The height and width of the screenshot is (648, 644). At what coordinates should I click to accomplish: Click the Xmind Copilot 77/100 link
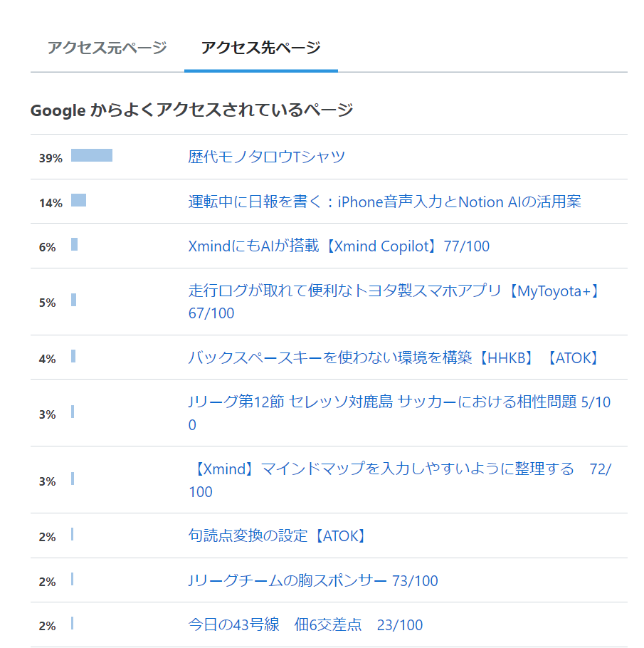coord(339,246)
